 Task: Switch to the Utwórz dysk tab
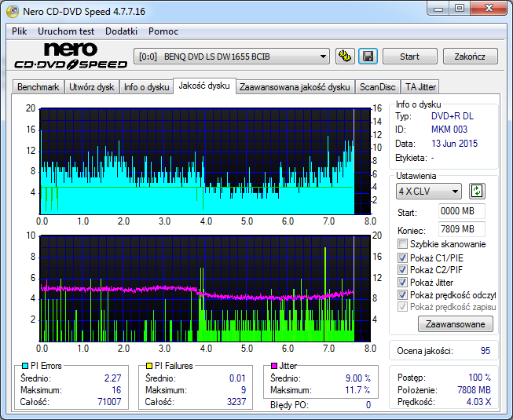tap(92, 87)
